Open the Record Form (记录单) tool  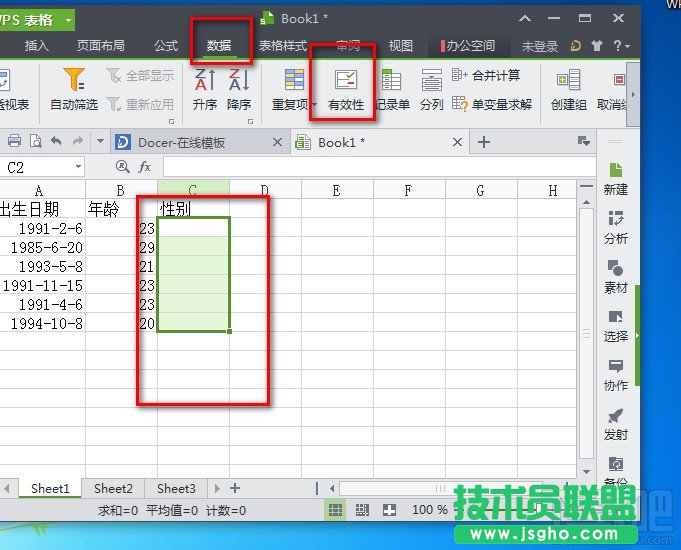point(392,89)
